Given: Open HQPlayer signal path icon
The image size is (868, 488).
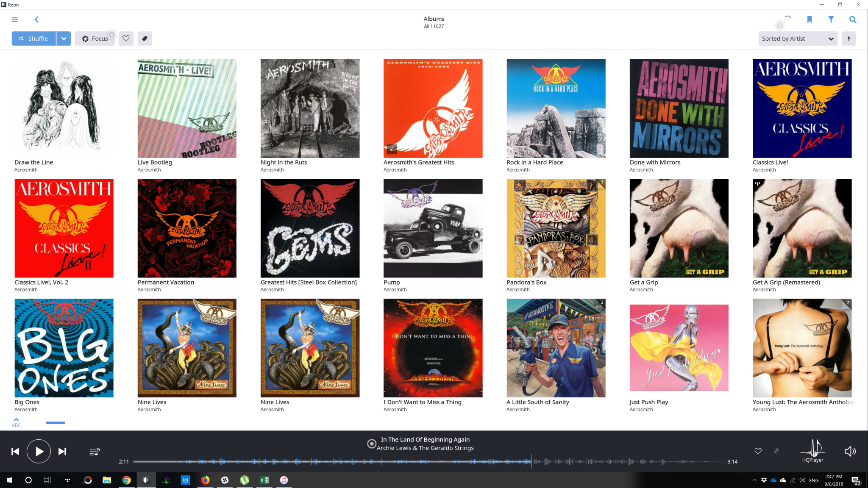Looking at the screenshot, I should (x=812, y=451).
